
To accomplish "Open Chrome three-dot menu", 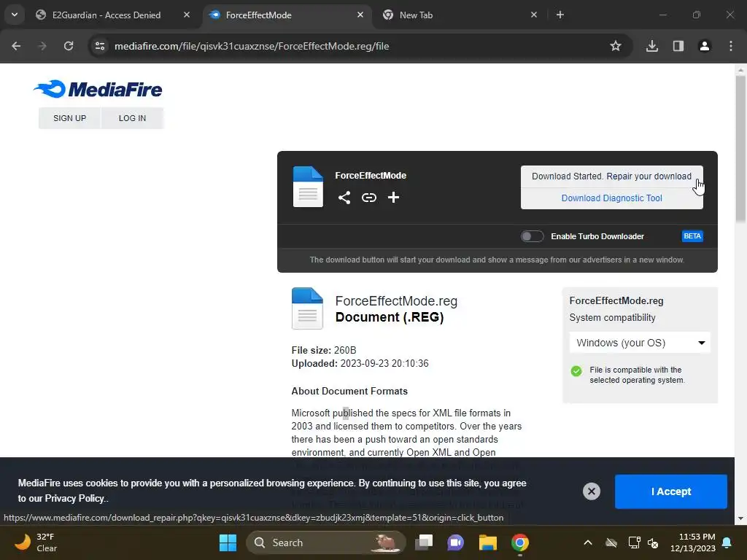I will [x=731, y=46].
